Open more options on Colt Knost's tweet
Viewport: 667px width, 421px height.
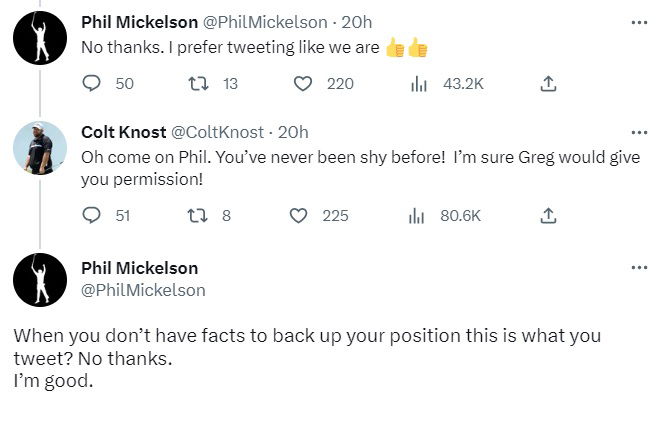pos(639,132)
